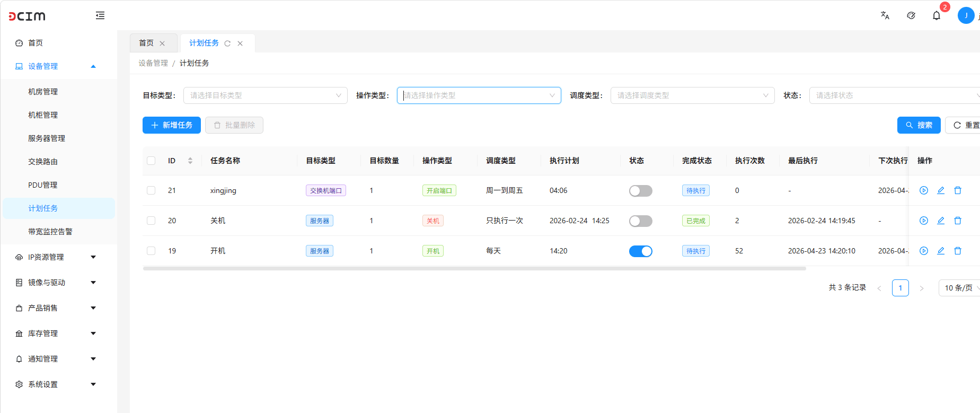Expand the 镜像与驱动 menu
This screenshot has height=413, width=980.
[x=58, y=283]
